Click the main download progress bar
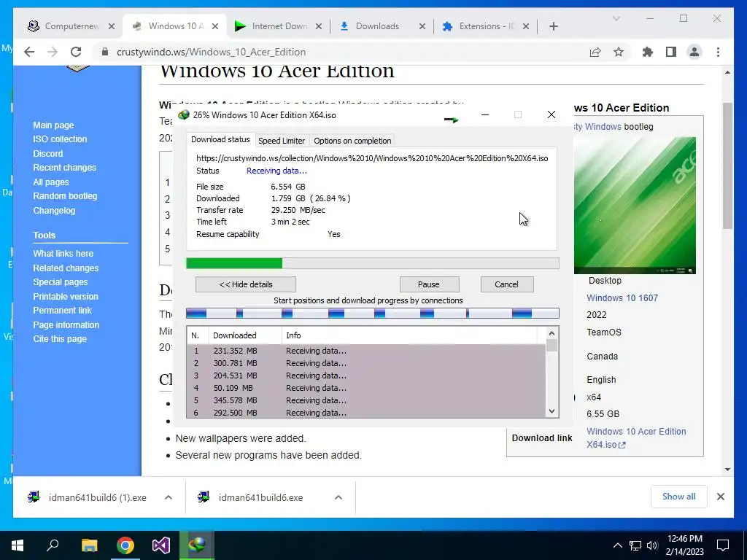Screen dimensions: 747x560 tap(372, 263)
